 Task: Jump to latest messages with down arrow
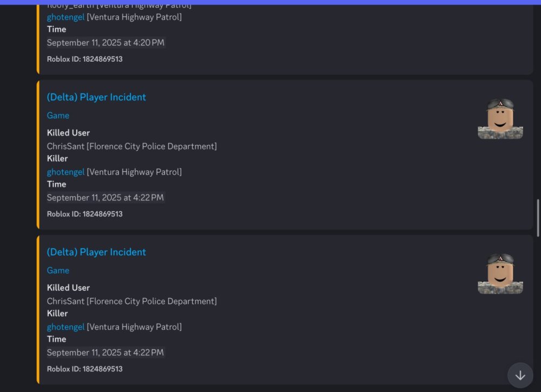520,375
